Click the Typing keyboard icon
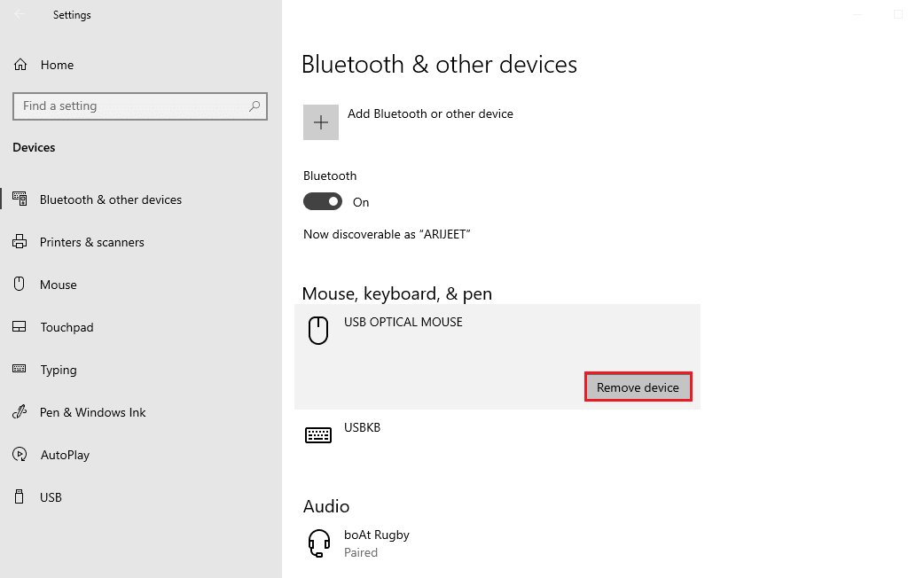The height and width of the screenshot is (578, 924). pyautogui.click(x=20, y=369)
